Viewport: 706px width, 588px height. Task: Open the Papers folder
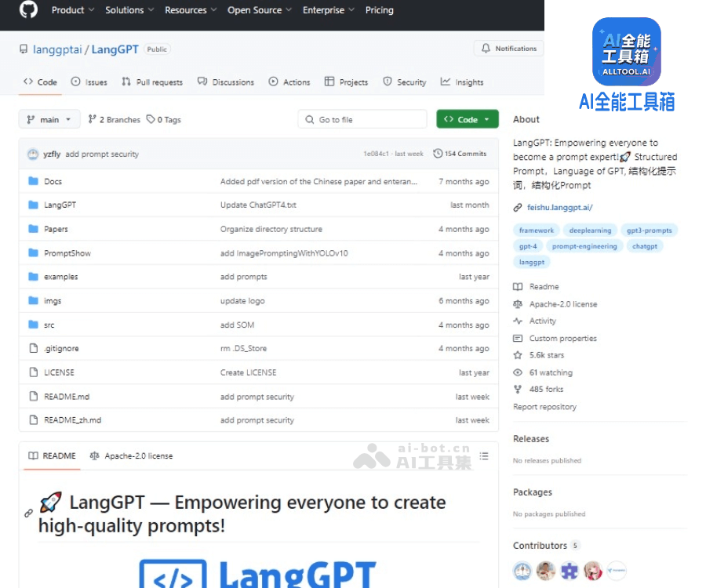pyautogui.click(x=56, y=229)
